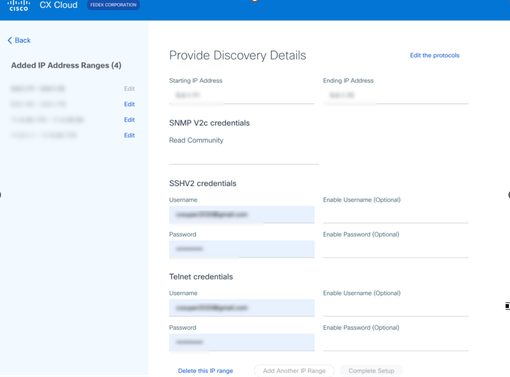Click the Telnet credentials heading

pos(201,277)
